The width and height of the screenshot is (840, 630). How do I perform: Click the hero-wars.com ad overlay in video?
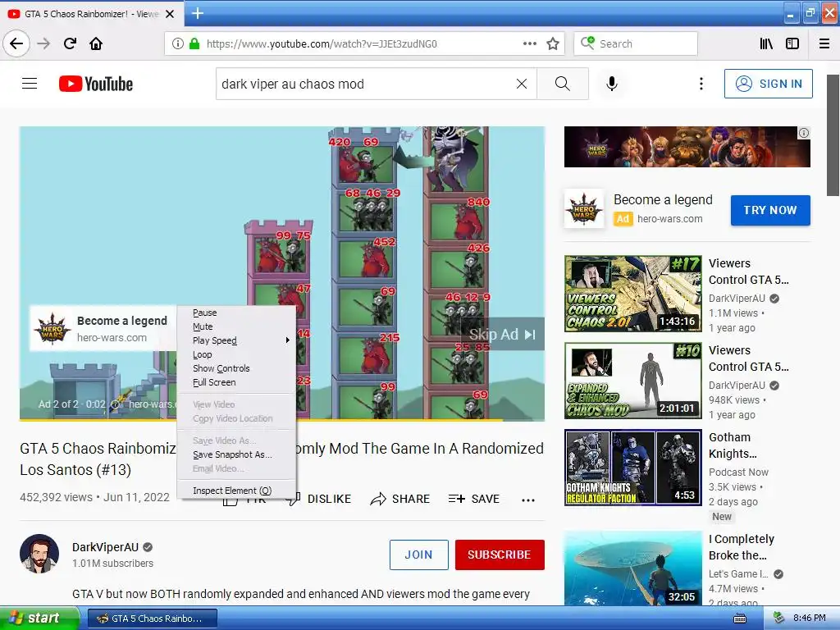click(x=103, y=329)
